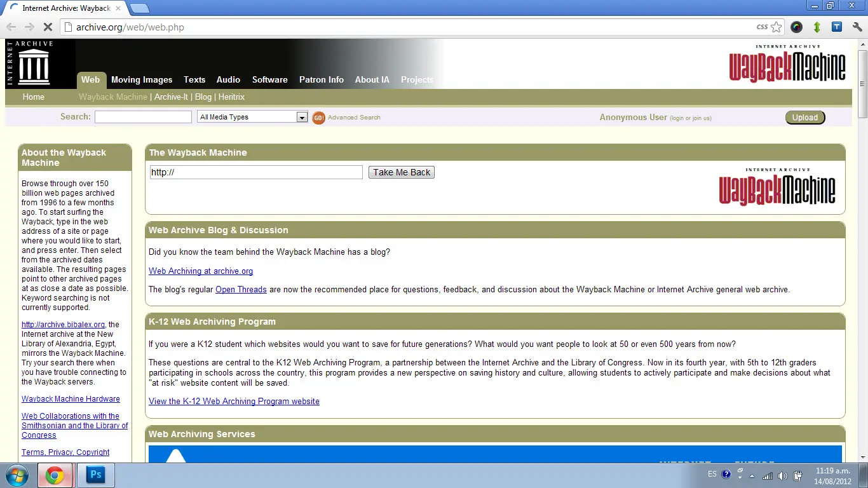This screenshot has height=488, width=868.
Task: Open Terms, Privacy, Copyright link
Action: point(65,452)
